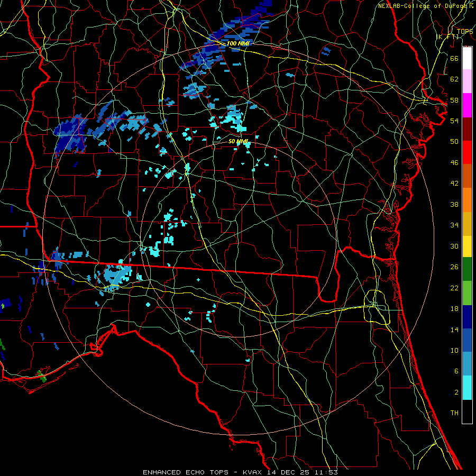
Task: Click the '14 DEC 25 11:53' timestamp
Action: [303, 472]
